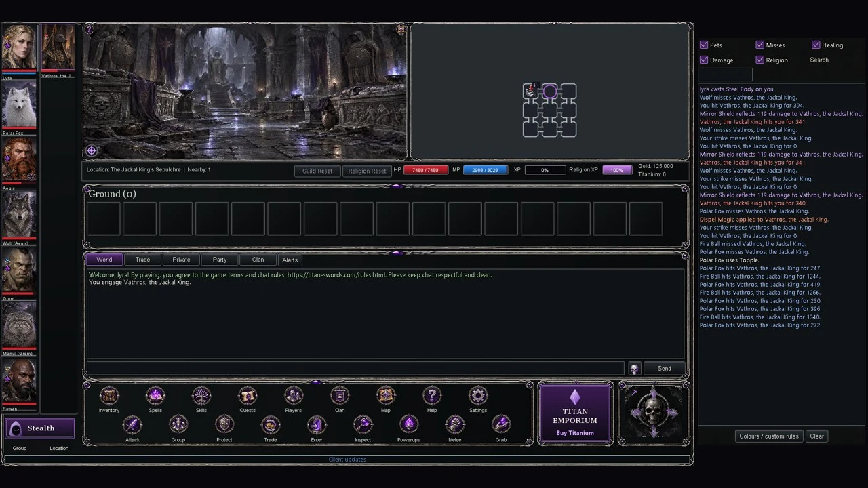Open the Help icon
This screenshot has width=868, height=488.
click(x=432, y=396)
